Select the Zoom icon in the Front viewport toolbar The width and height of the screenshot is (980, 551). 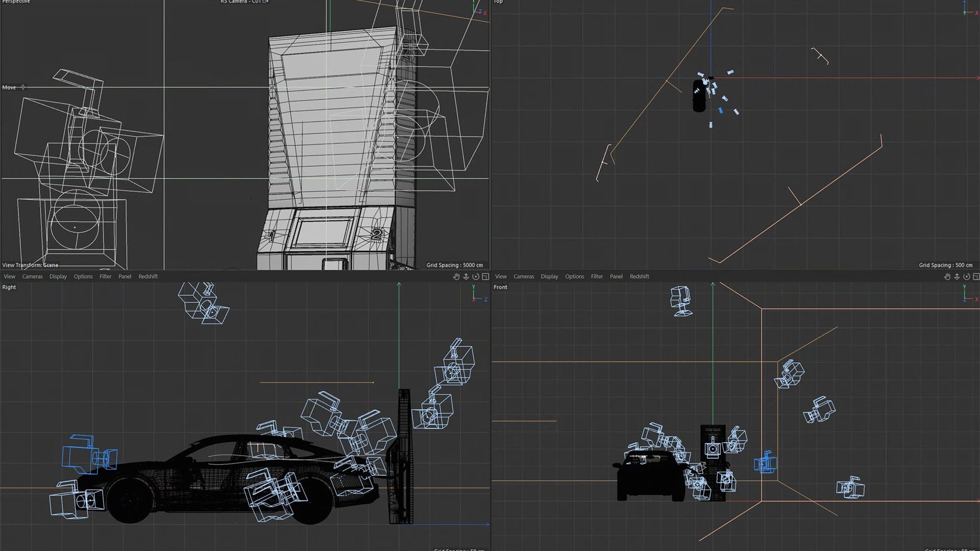point(957,277)
